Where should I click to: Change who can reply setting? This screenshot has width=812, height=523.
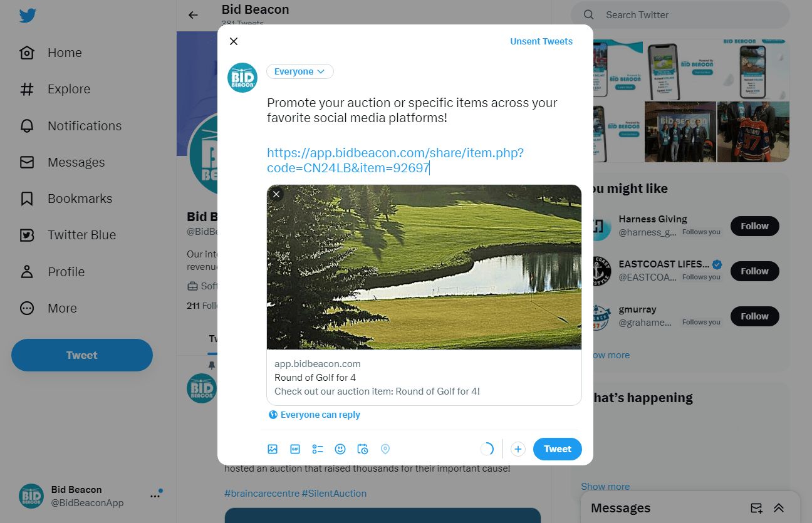click(315, 415)
